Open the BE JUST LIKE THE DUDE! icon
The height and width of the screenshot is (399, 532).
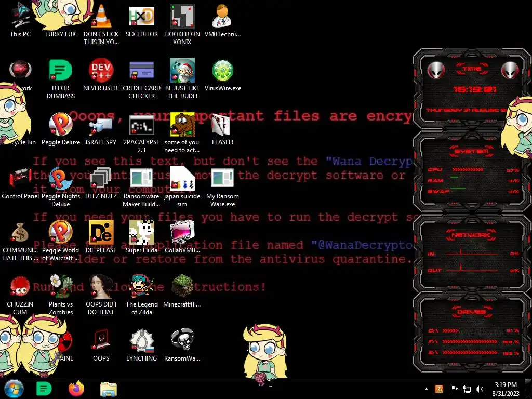(x=182, y=79)
